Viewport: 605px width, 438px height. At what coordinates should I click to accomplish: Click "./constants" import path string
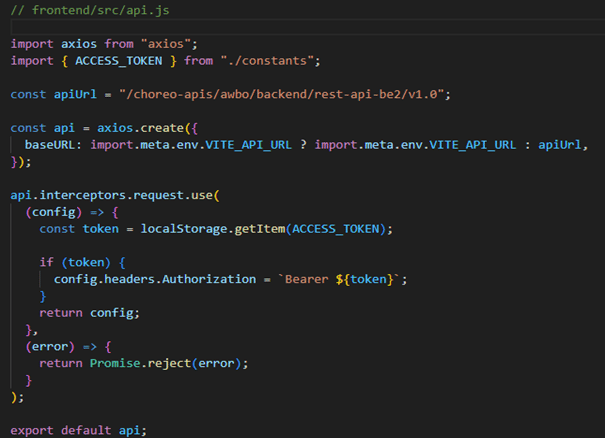click(267, 61)
